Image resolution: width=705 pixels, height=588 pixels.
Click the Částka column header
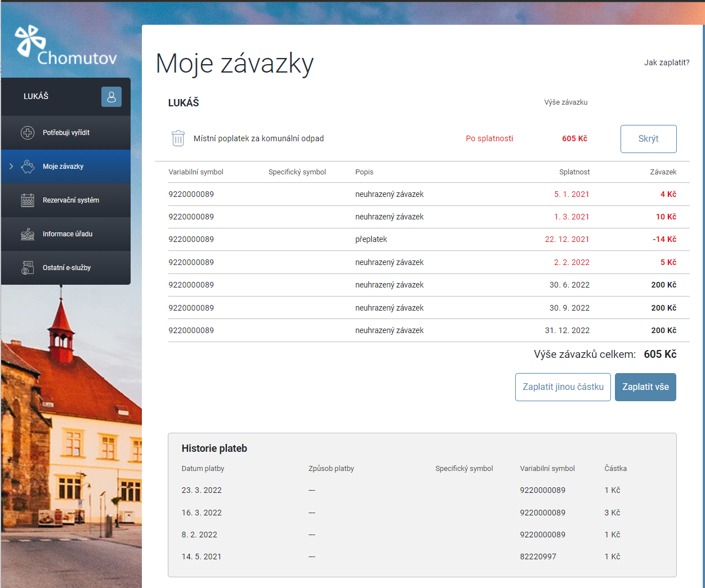click(x=615, y=469)
